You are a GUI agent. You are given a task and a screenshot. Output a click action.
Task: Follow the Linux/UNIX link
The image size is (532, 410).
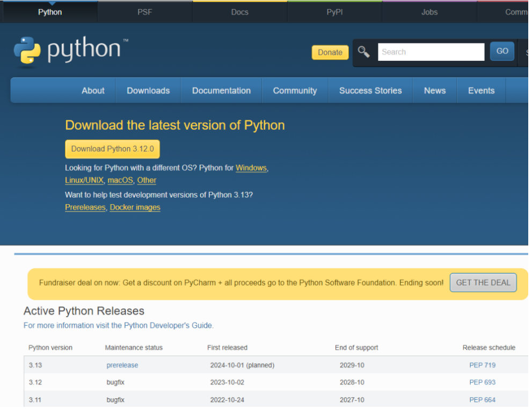coord(84,180)
